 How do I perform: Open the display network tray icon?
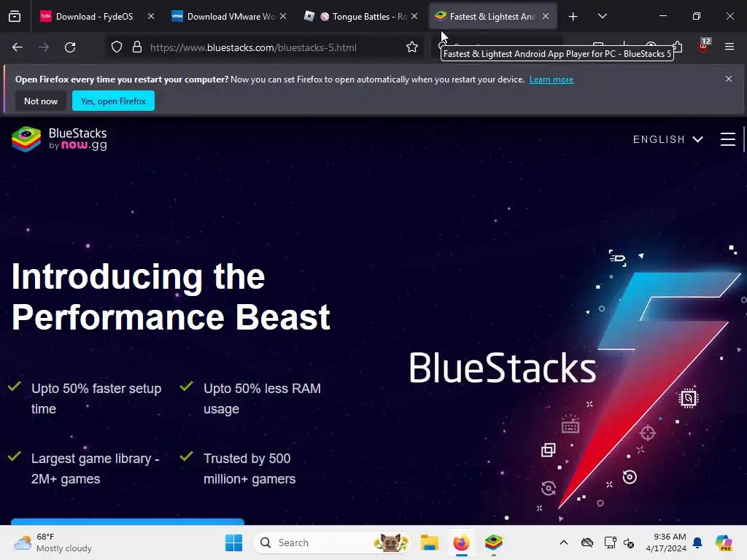[x=610, y=542]
